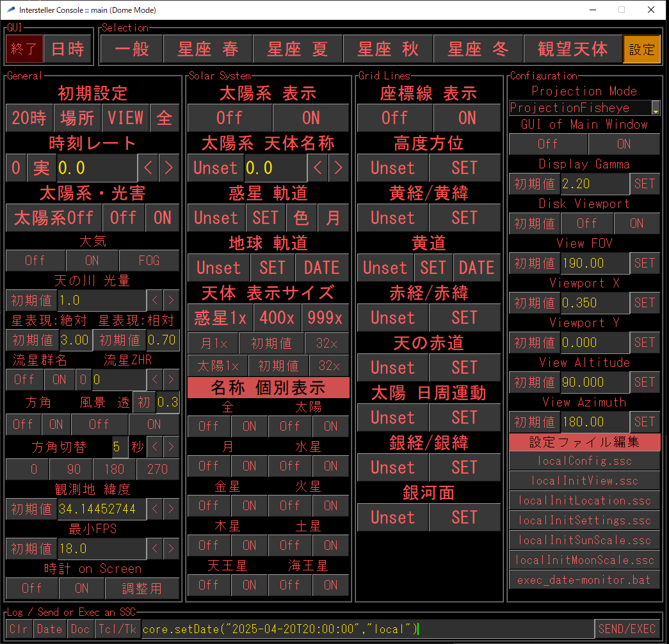
Task: Click the 調整用 clock adjust button
Action: [142, 588]
